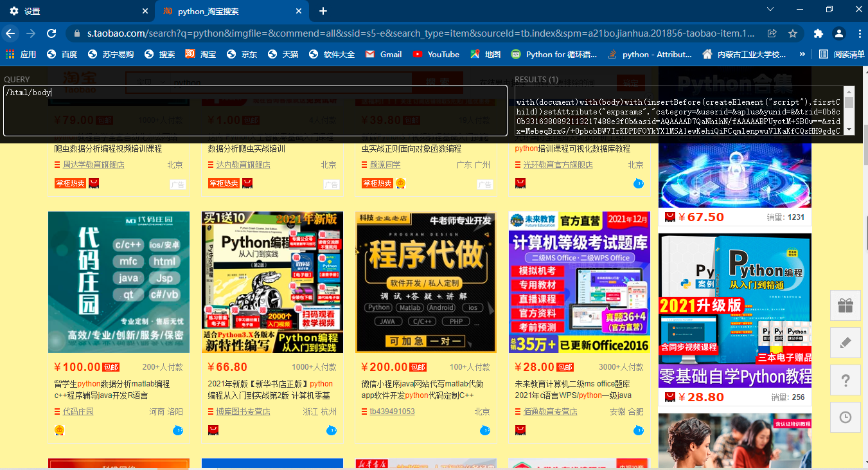This screenshot has width=868, height=470.
Task: Open the Chrome three-dot menu
Action: click(860, 32)
